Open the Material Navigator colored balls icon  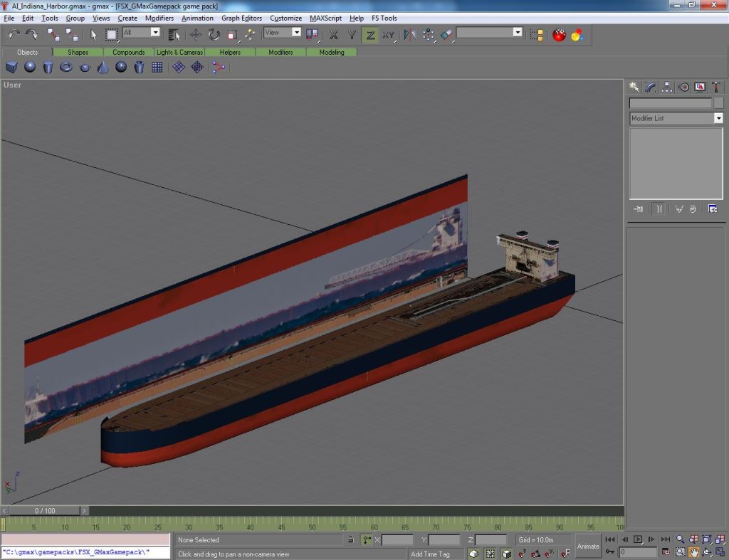click(577, 34)
